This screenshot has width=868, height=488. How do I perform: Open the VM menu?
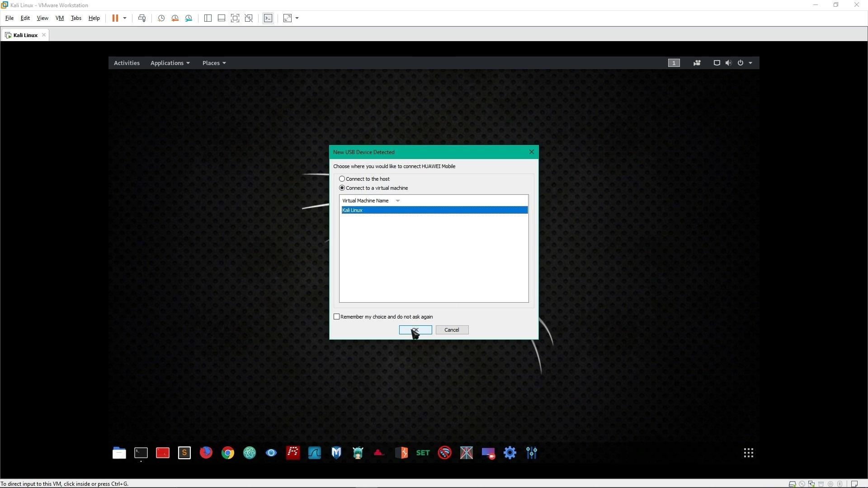(x=60, y=18)
